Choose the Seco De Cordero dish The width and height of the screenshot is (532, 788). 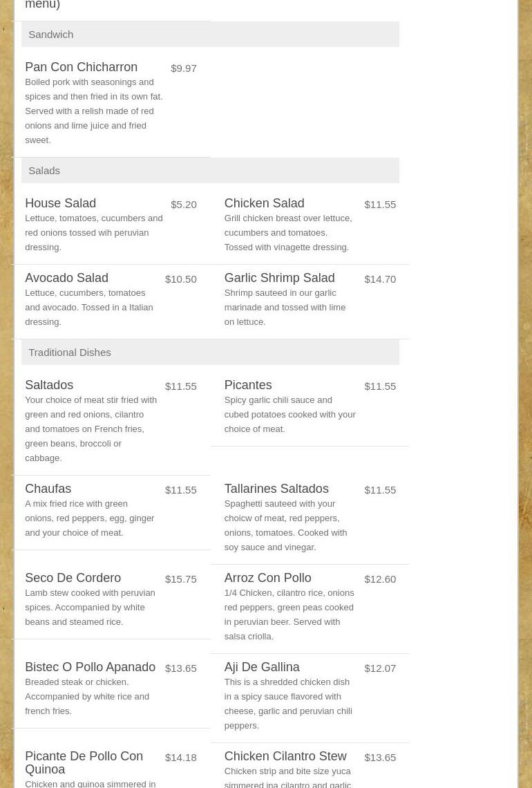point(73,578)
